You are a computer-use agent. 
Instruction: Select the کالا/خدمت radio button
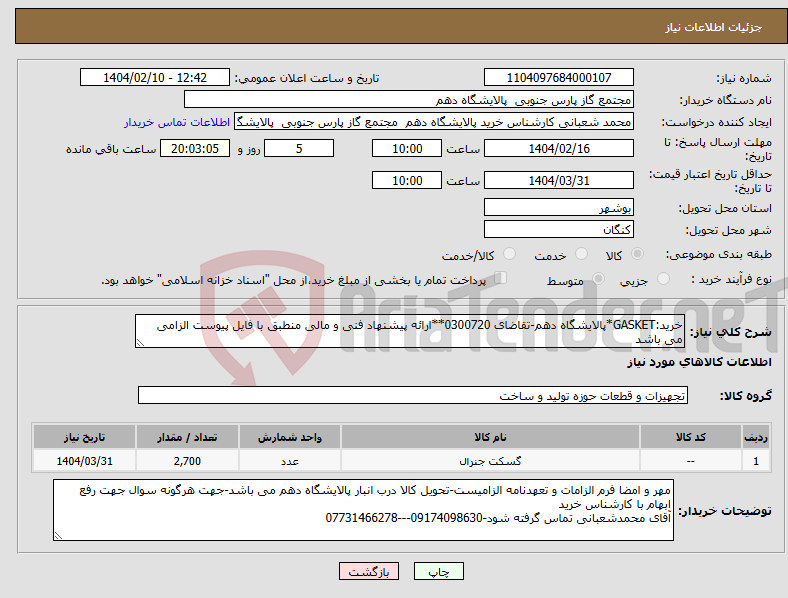(510, 254)
